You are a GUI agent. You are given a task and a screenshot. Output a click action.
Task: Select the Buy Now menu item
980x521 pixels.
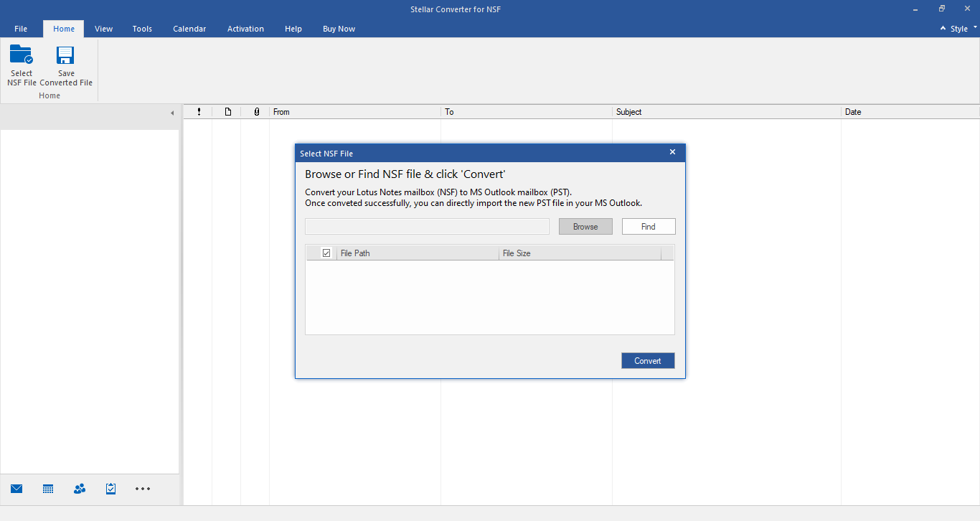[339, 29]
